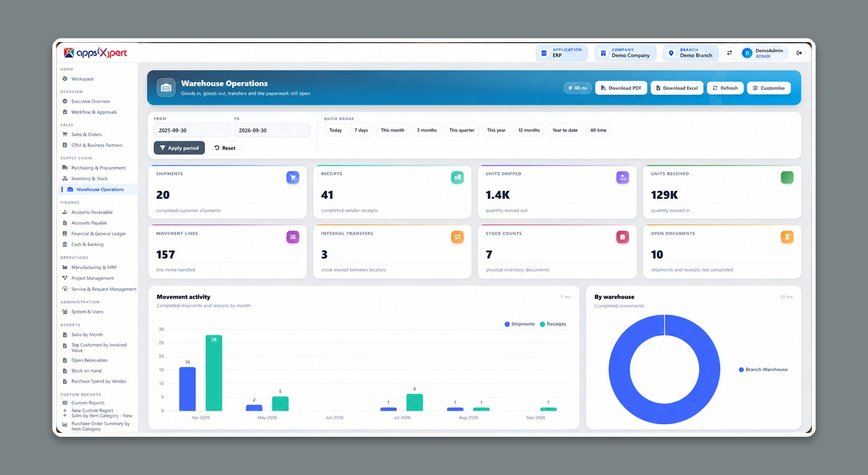868x475 pixels.
Task: Click the To date field
Action: point(272,130)
